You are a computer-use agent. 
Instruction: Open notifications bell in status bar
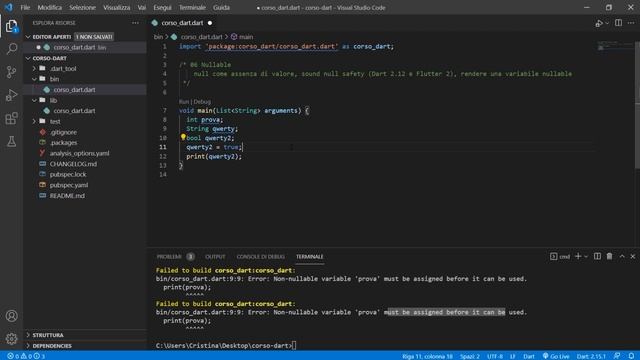pos(631,356)
